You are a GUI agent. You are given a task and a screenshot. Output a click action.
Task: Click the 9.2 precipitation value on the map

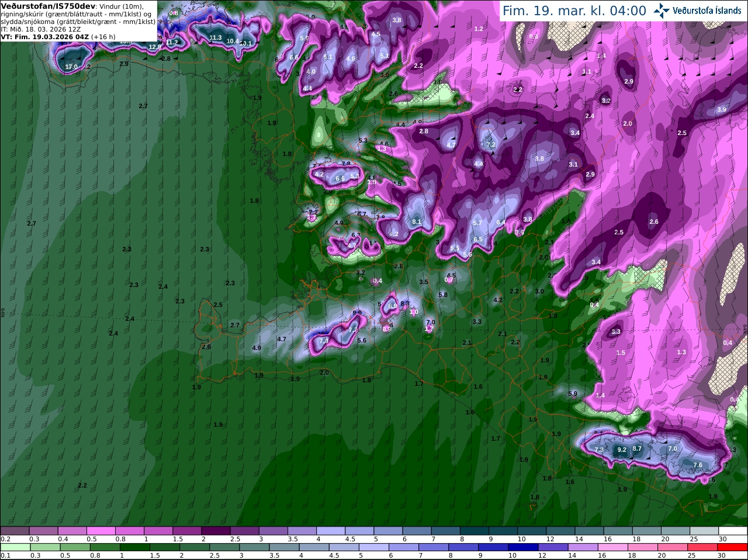[622, 450]
